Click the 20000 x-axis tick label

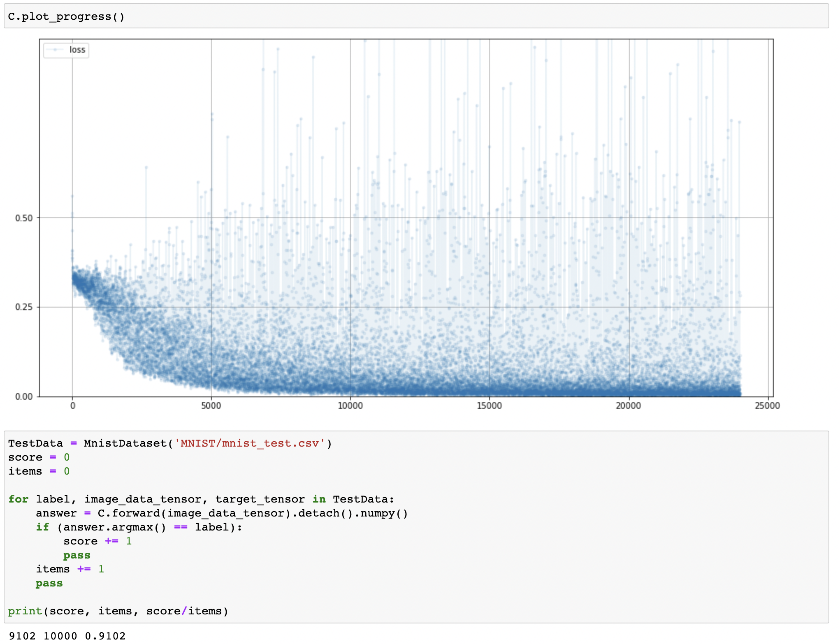pos(628,406)
